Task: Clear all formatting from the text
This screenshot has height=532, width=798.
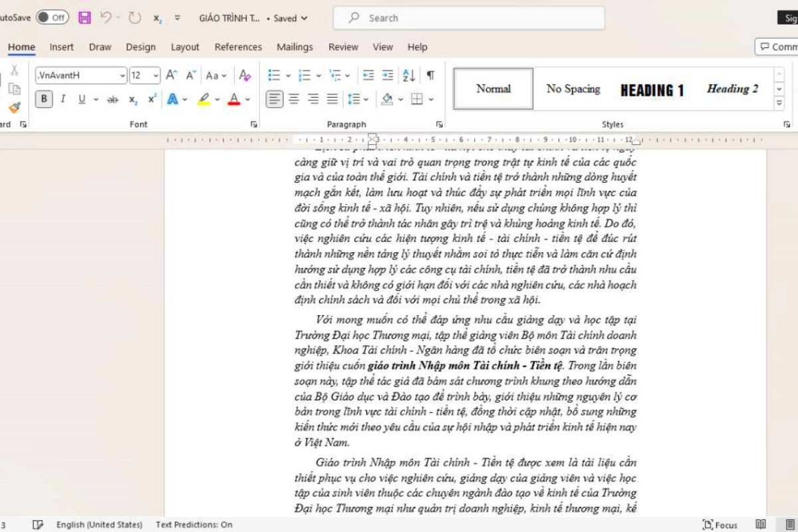Action: click(245, 75)
